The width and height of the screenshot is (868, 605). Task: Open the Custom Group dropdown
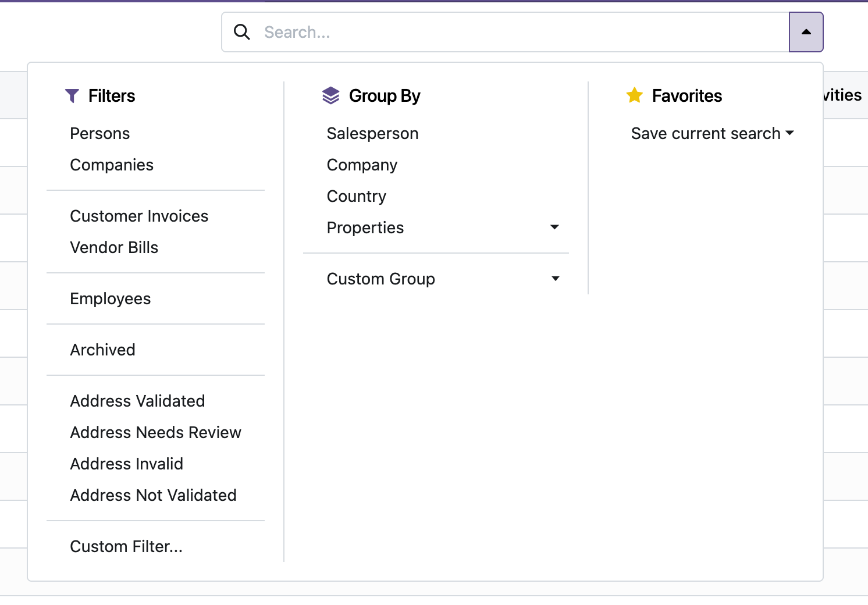[x=436, y=279]
